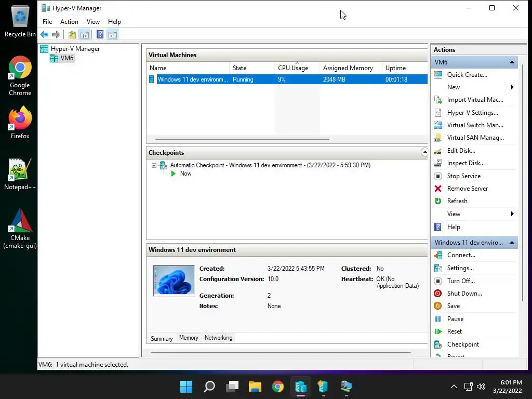Open the Action menu
This screenshot has width=532, height=399.
tap(69, 22)
